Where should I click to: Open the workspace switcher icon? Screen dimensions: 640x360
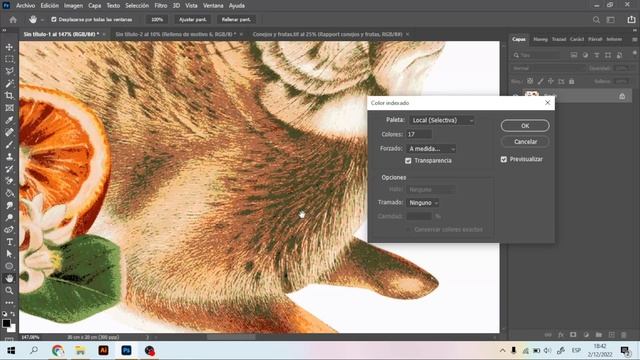(611, 20)
